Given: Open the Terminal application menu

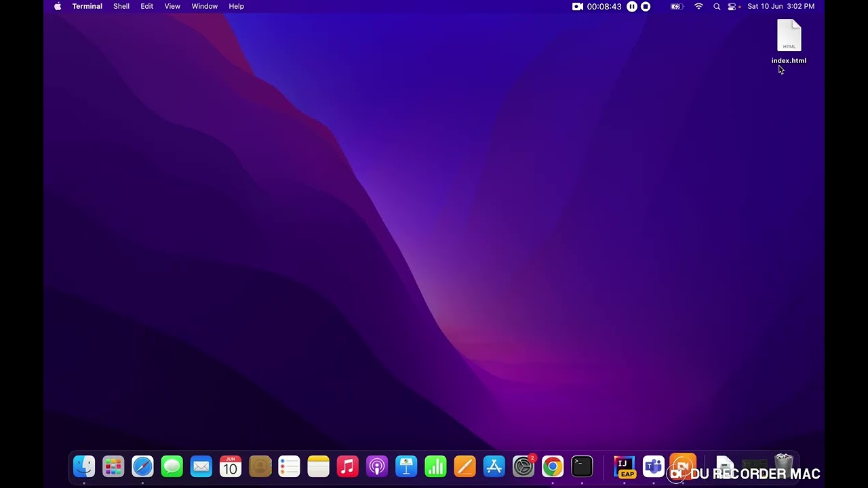Looking at the screenshot, I should 87,6.
